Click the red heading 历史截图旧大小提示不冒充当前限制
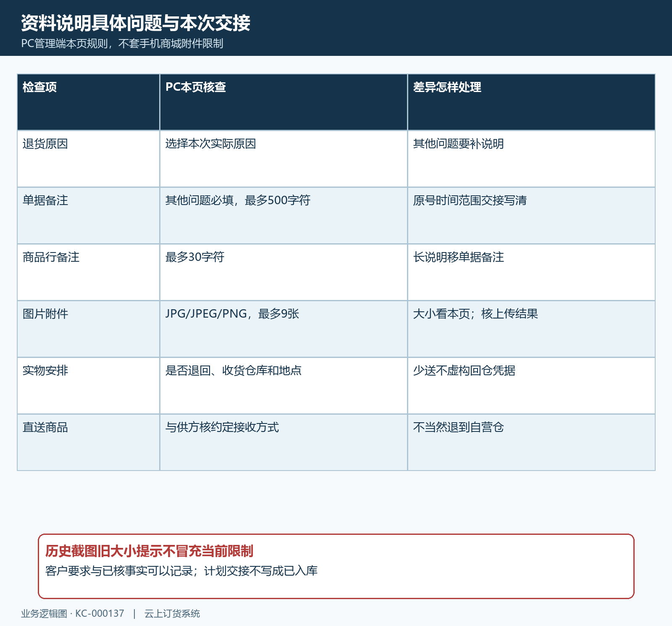Viewport: 672px width, 626px height. 149,551
